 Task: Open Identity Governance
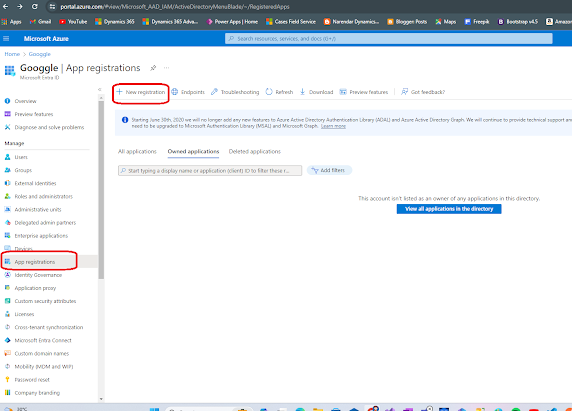tap(38, 275)
